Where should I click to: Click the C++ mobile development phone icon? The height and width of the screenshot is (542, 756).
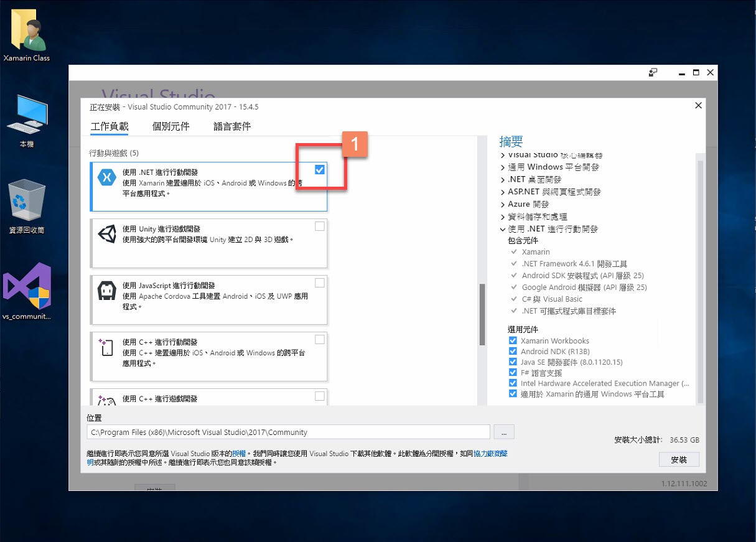107,347
